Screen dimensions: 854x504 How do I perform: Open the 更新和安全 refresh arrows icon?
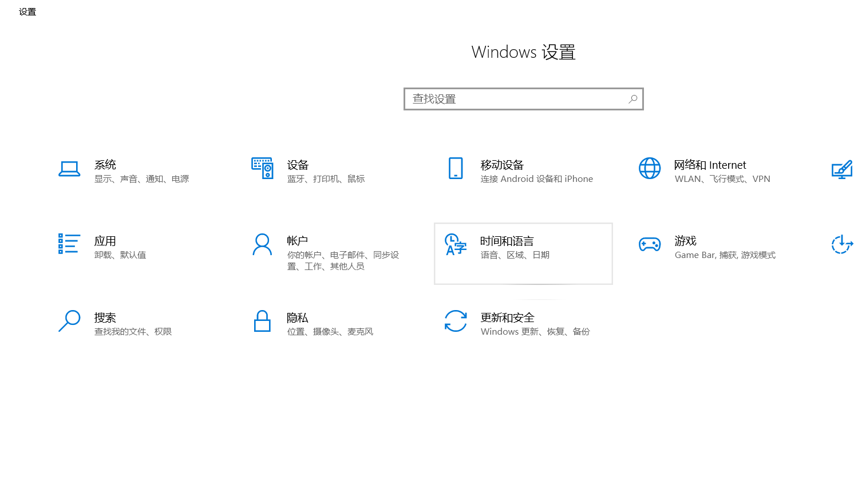tap(456, 321)
